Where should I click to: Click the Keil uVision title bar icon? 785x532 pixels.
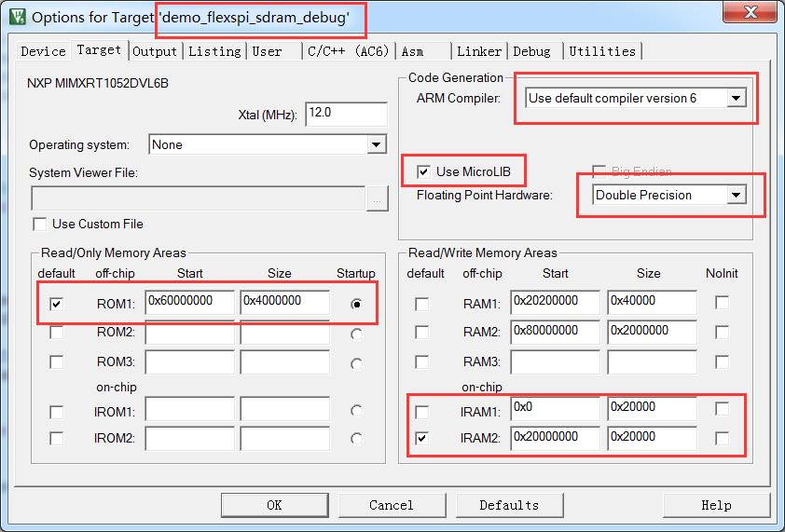point(17,17)
